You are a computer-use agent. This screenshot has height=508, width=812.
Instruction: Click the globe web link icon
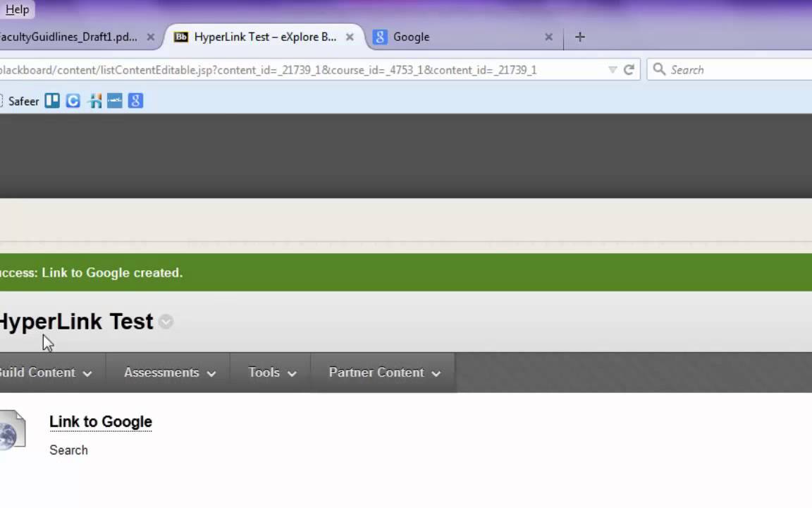point(11,430)
